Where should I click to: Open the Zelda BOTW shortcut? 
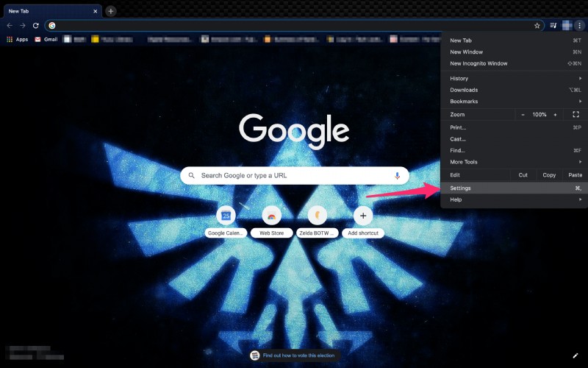point(318,222)
